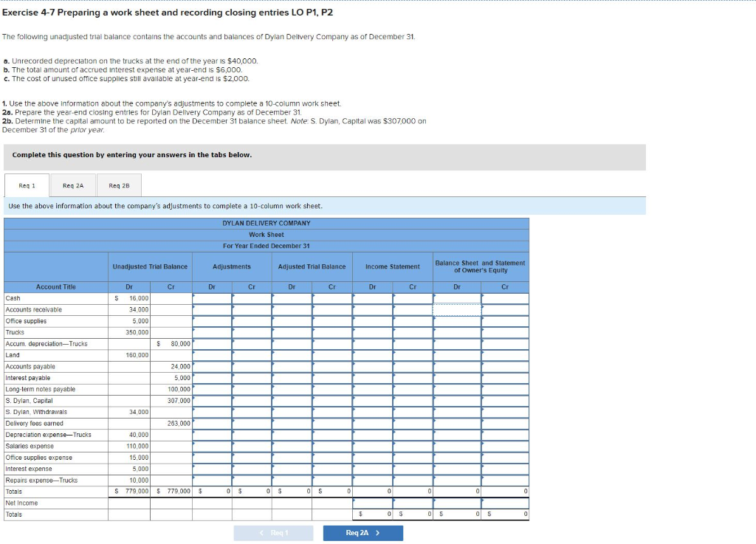Select Land row Balance Sheet Dr cell
Screen dimensions: 756x544
(x=457, y=355)
